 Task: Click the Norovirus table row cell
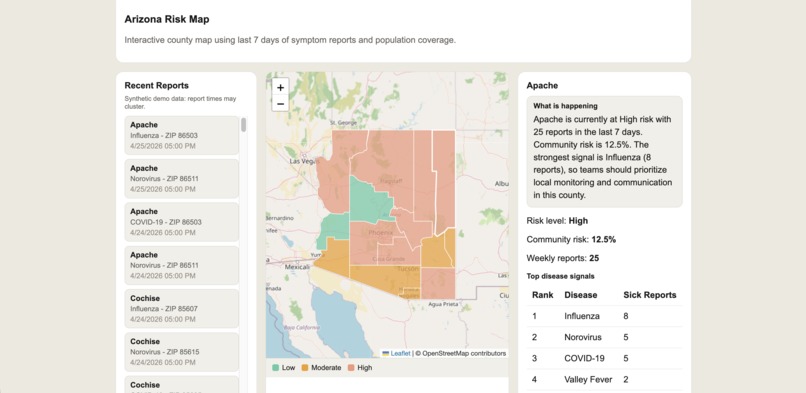tap(582, 337)
